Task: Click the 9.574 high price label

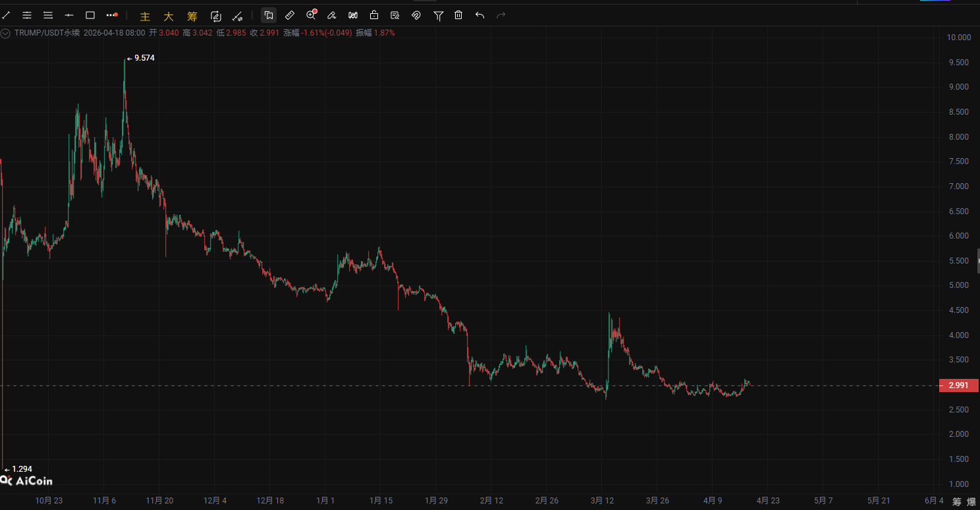Action: (x=144, y=58)
